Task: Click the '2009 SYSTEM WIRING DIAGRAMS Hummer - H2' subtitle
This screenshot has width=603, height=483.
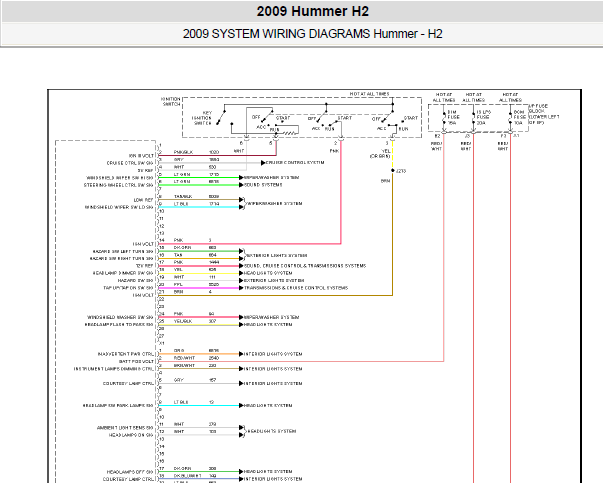Action: (x=313, y=34)
